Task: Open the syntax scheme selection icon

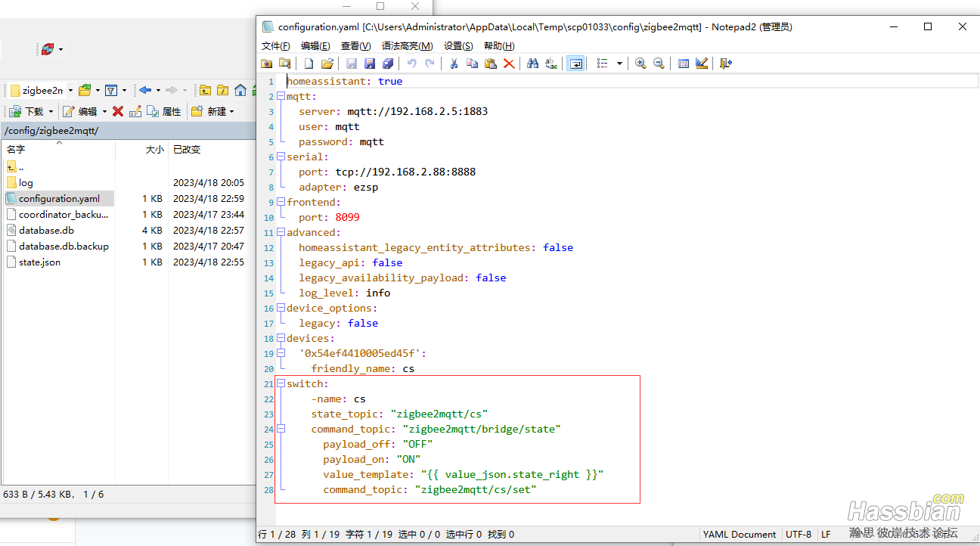Action: [x=684, y=64]
